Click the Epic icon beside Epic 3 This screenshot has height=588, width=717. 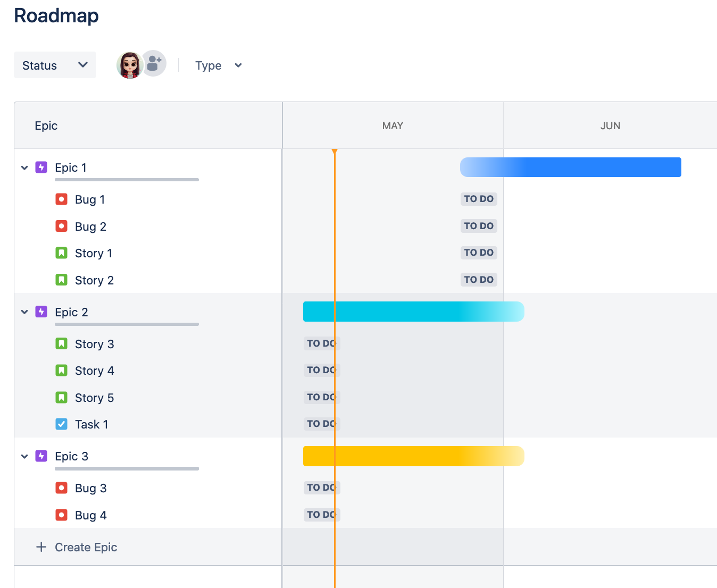tap(41, 456)
